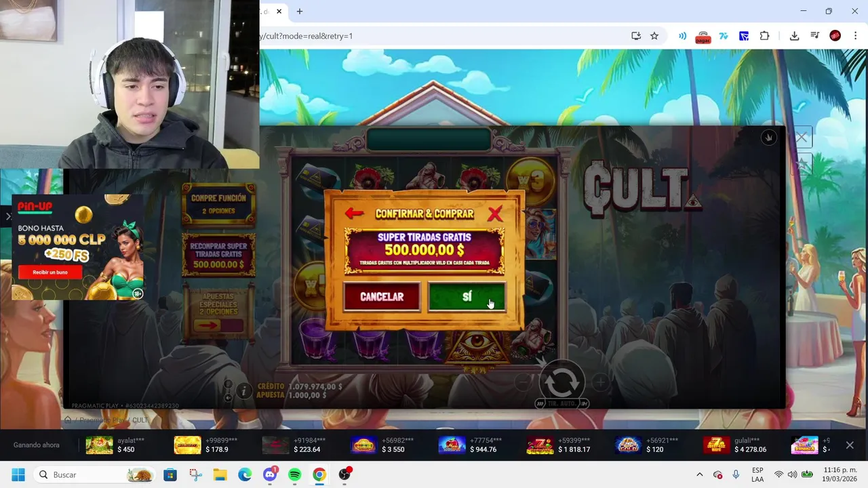Viewport: 868px width, 488px height.
Task: Open the game info (i) icon
Action: pos(244,390)
